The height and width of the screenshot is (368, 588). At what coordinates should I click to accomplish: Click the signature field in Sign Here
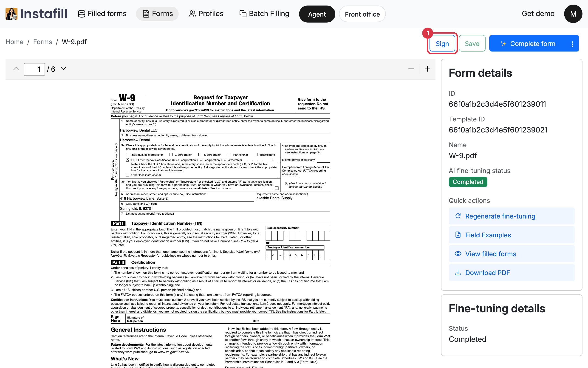(x=188, y=319)
